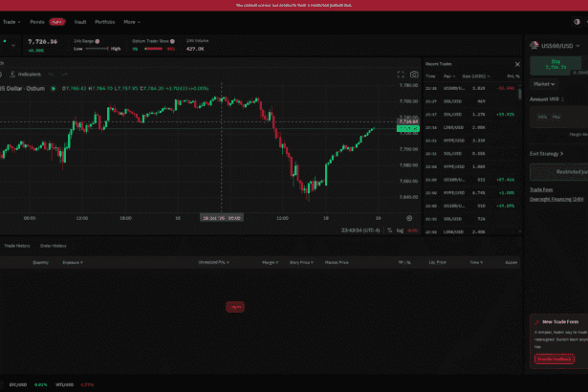Open the Vault page
588x392 pixels.
pyautogui.click(x=80, y=22)
